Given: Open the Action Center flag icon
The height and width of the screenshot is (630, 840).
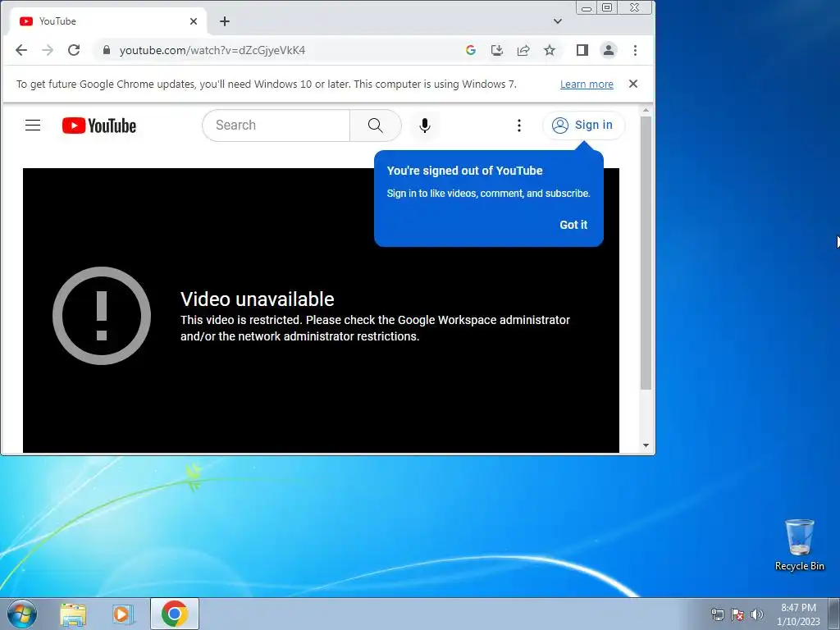Looking at the screenshot, I should point(737,614).
